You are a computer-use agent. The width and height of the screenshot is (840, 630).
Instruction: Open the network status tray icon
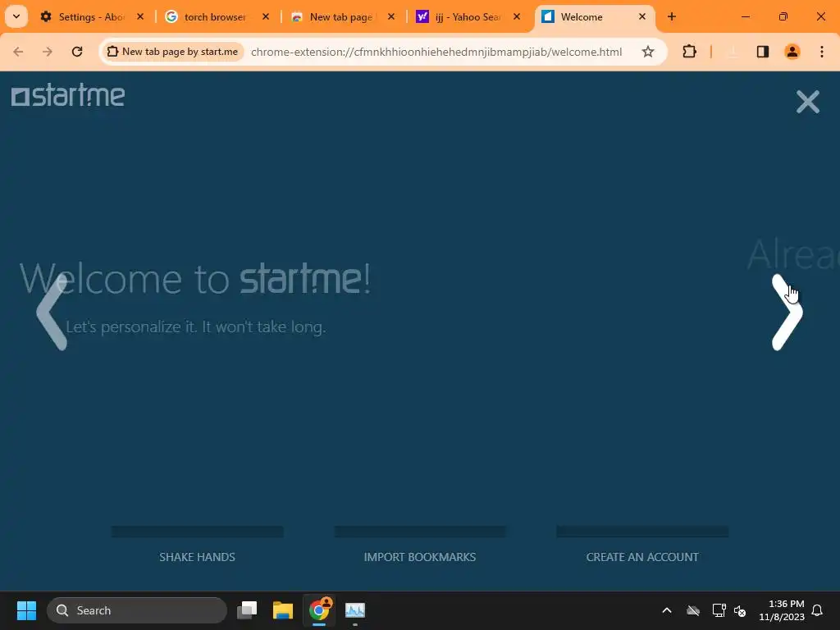pos(719,610)
